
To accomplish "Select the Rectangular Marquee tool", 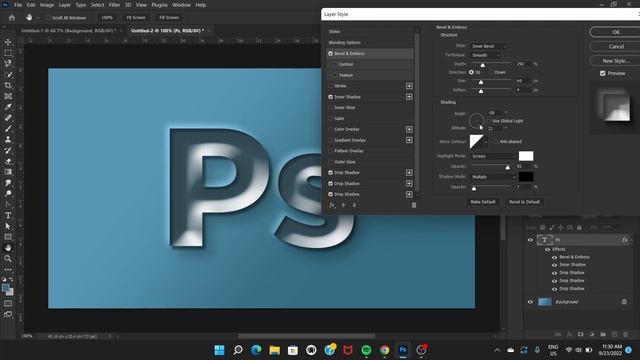I will (x=8, y=53).
